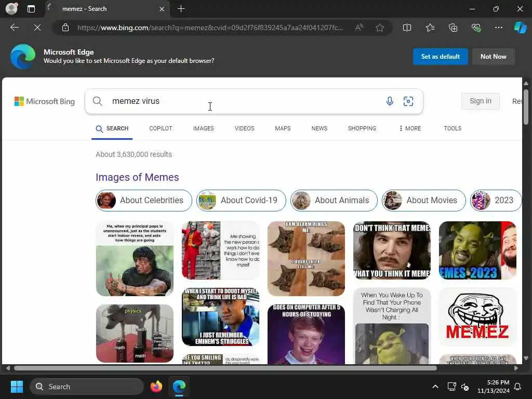
Task: Open the TOOLS option
Action: click(453, 129)
